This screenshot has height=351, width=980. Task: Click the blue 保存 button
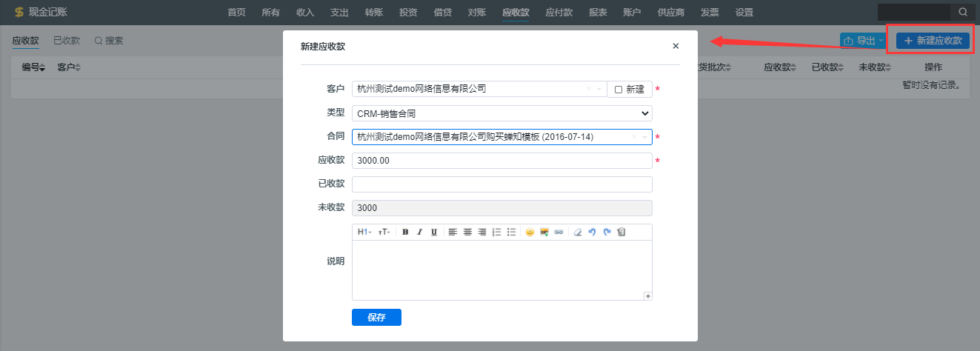pyautogui.click(x=376, y=317)
